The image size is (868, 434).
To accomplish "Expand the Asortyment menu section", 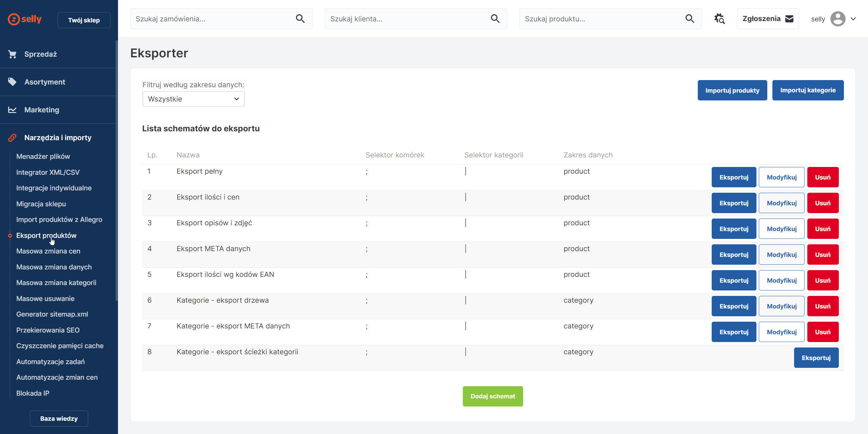I will 45,82.
